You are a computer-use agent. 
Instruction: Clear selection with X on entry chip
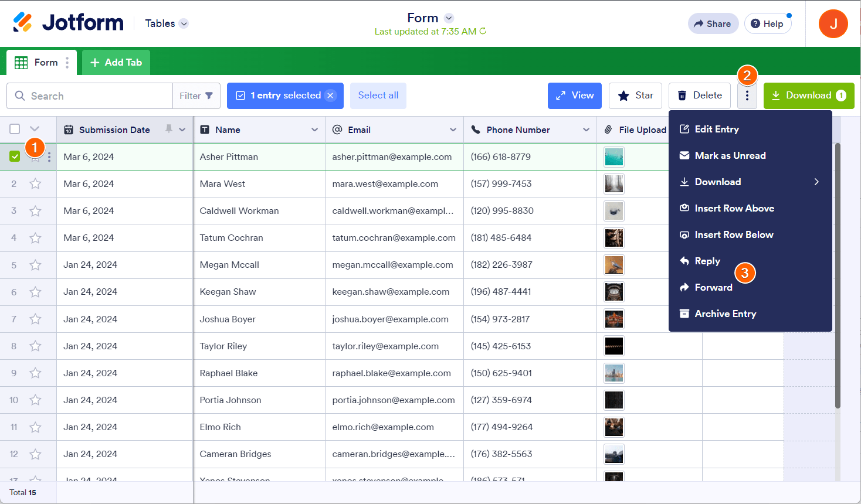tap(330, 96)
